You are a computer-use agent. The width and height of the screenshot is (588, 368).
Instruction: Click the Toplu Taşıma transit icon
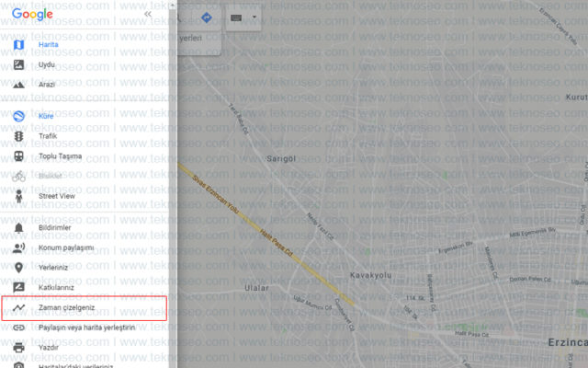18,155
